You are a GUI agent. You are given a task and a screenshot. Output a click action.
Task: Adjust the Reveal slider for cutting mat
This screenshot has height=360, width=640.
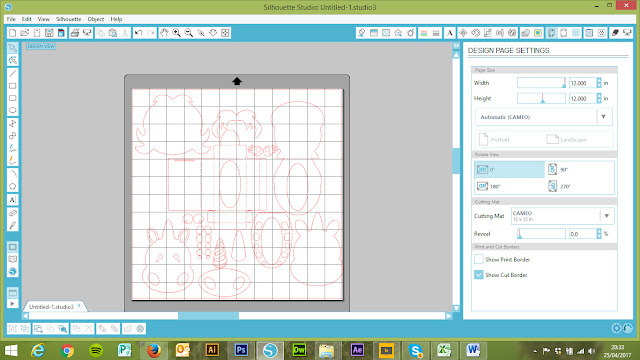pos(541,234)
